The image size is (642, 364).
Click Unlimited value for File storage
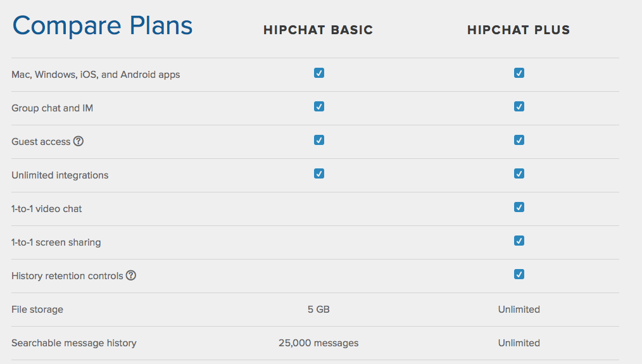pos(519,310)
